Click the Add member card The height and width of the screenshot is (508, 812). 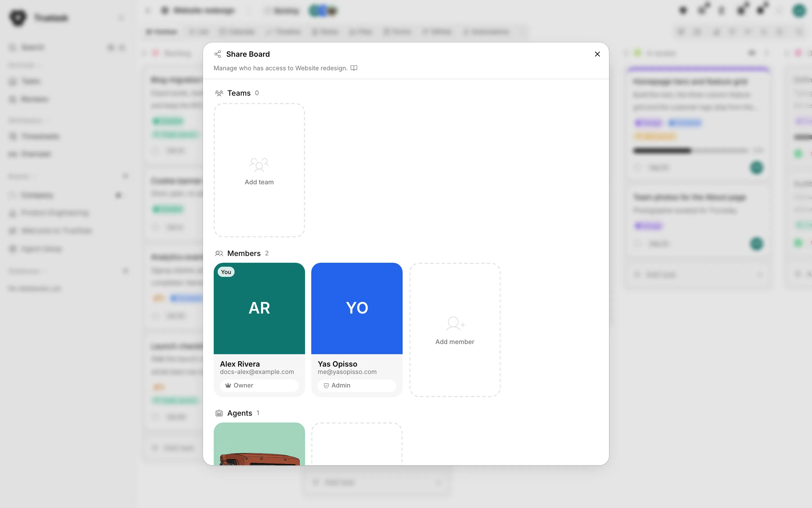[x=455, y=330]
